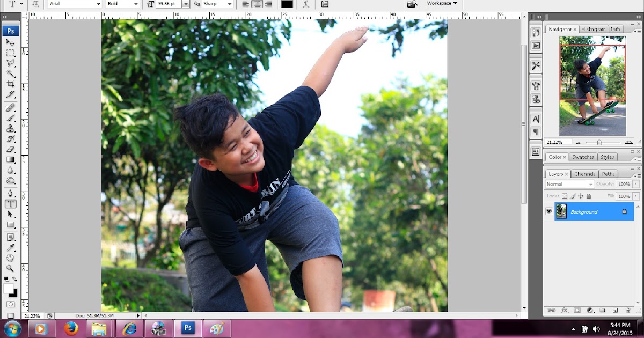Screen dimensions: 644x338
Task: Open the History panel dock icon
Action: coord(536,33)
